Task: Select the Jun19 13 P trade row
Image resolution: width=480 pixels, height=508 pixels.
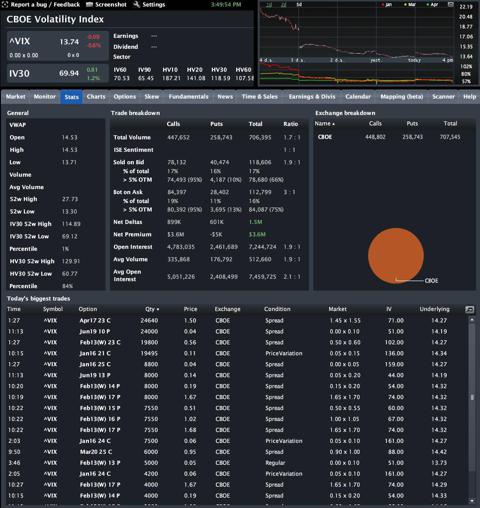Action: pyautogui.click(x=237, y=375)
